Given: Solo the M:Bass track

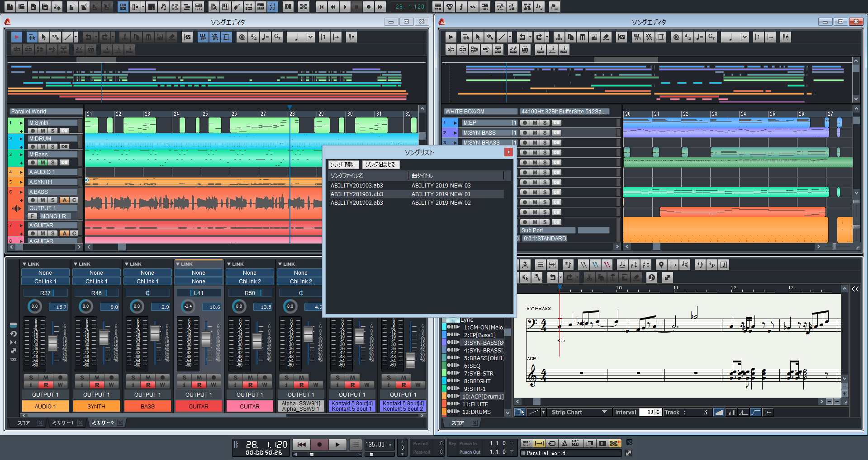Looking at the screenshot, I should (53, 162).
